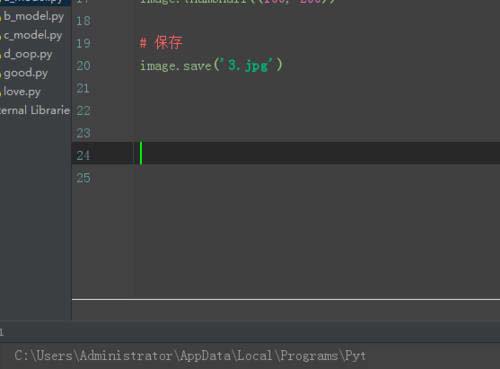Open b_model.py in the project tree
500x369 pixels.
point(33,17)
